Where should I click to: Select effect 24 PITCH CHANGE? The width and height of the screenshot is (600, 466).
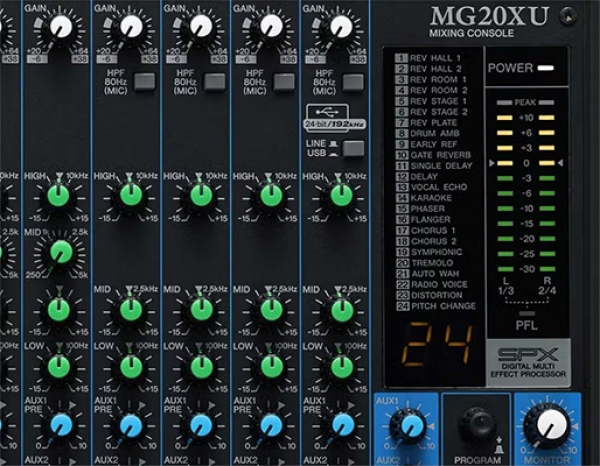pos(436,306)
